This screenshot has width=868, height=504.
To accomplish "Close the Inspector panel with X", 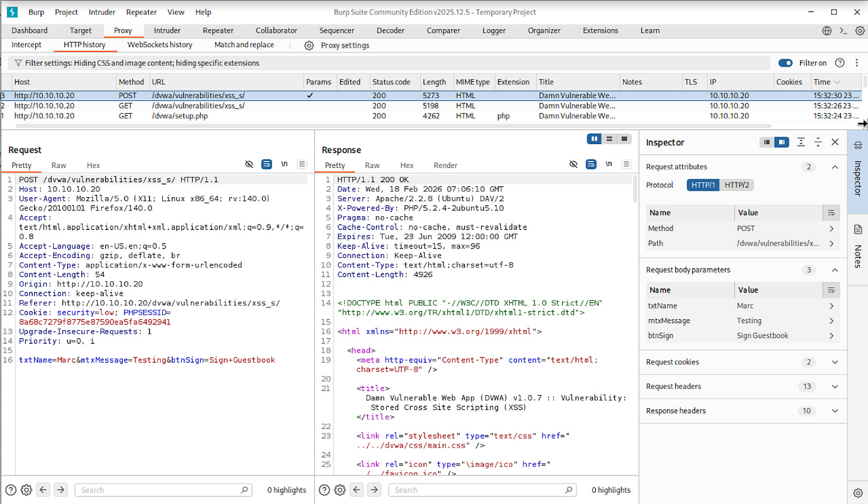I will (835, 142).
